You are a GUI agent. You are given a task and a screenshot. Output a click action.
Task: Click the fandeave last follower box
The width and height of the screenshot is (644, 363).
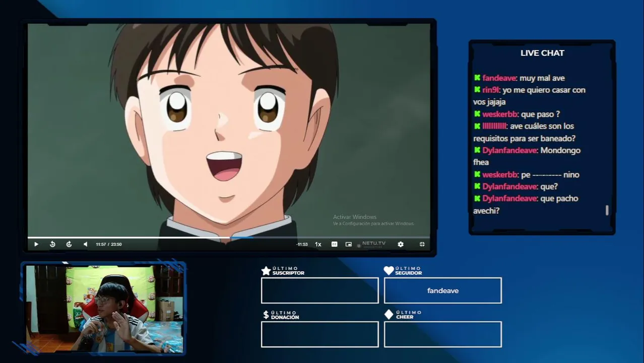[x=443, y=290]
